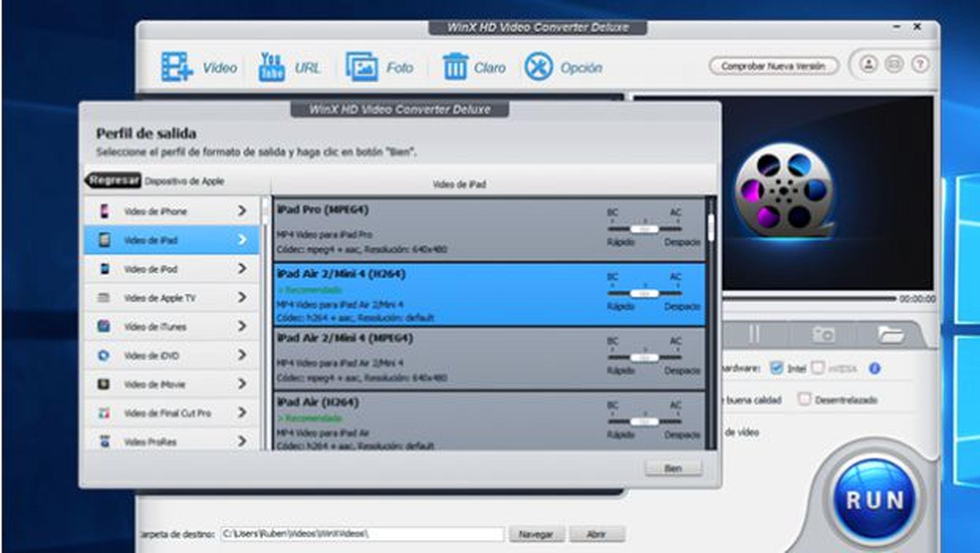Confirm profile with the Bien button
Screen dimensions: 980x553
pyautogui.click(x=673, y=468)
